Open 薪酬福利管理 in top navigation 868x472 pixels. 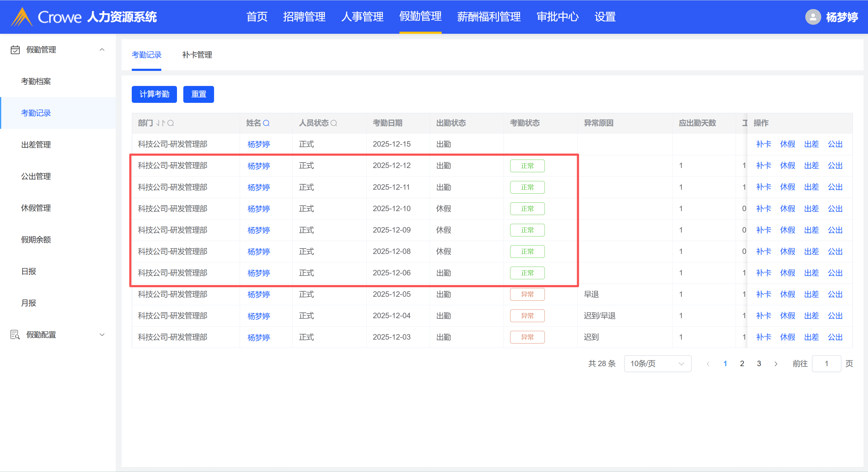tap(489, 17)
